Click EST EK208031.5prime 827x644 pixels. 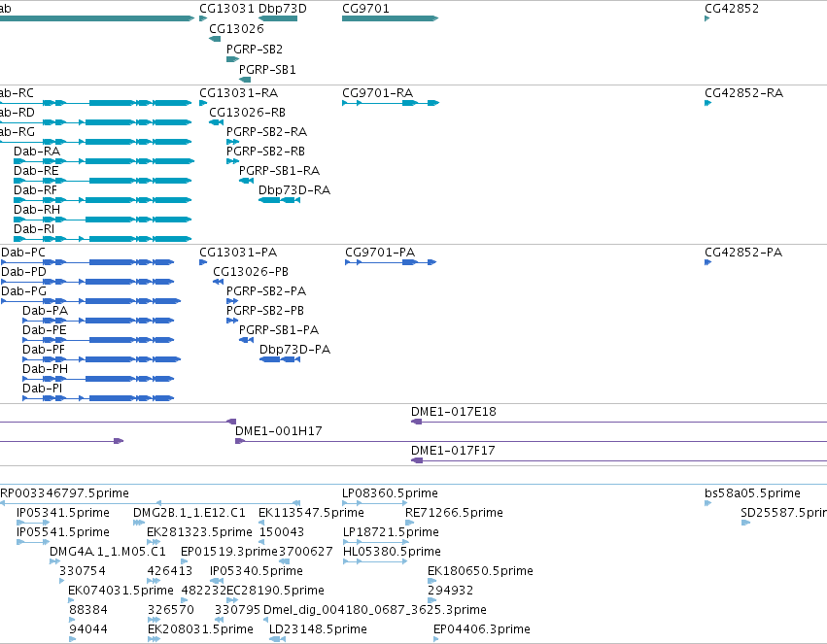pos(200,629)
